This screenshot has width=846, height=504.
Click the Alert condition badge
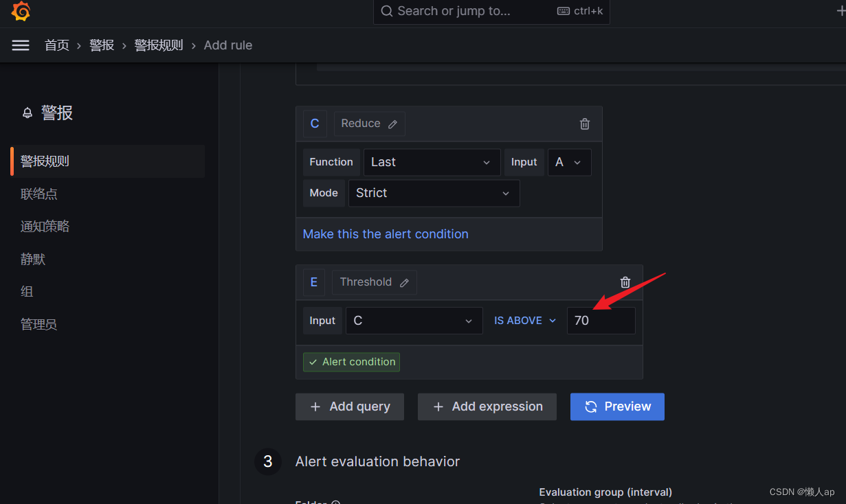click(x=352, y=362)
